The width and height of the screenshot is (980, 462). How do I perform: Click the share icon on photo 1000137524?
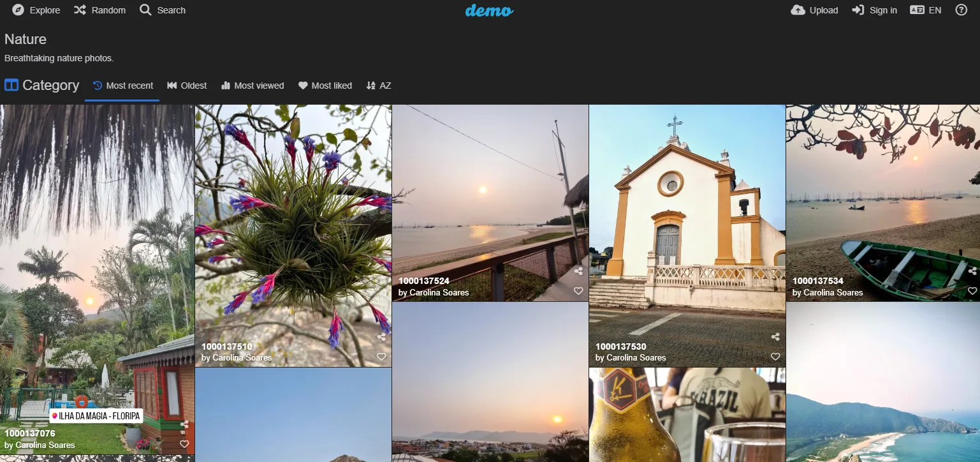tap(578, 271)
